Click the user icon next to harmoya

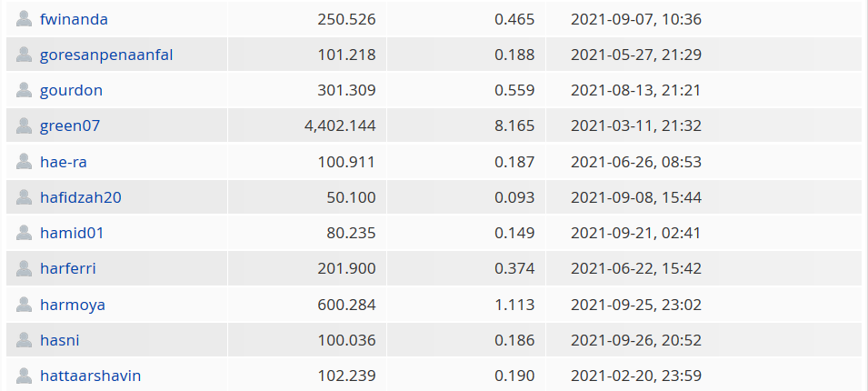click(24, 305)
